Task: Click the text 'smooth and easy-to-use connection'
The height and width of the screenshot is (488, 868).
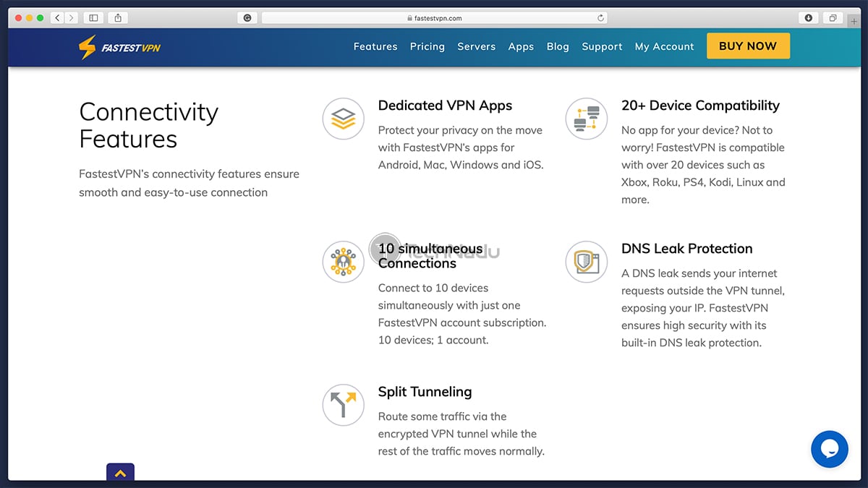Action: (173, 192)
